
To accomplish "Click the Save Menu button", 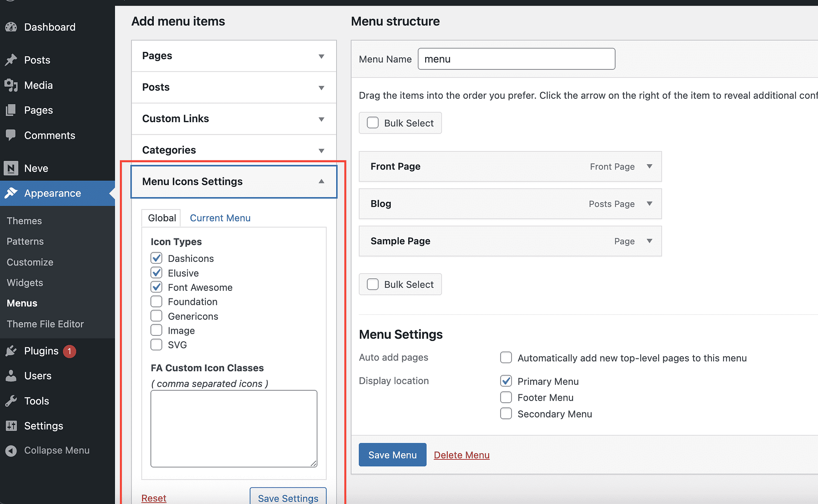I will 392,455.
